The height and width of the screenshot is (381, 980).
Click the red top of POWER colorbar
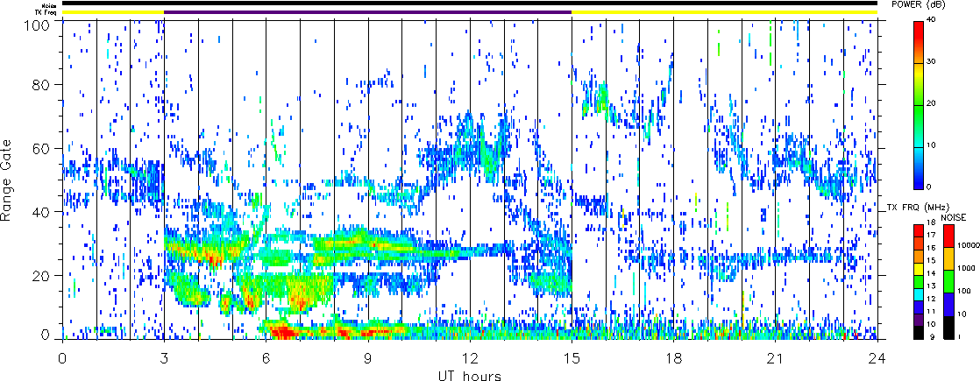pyautogui.click(x=919, y=32)
